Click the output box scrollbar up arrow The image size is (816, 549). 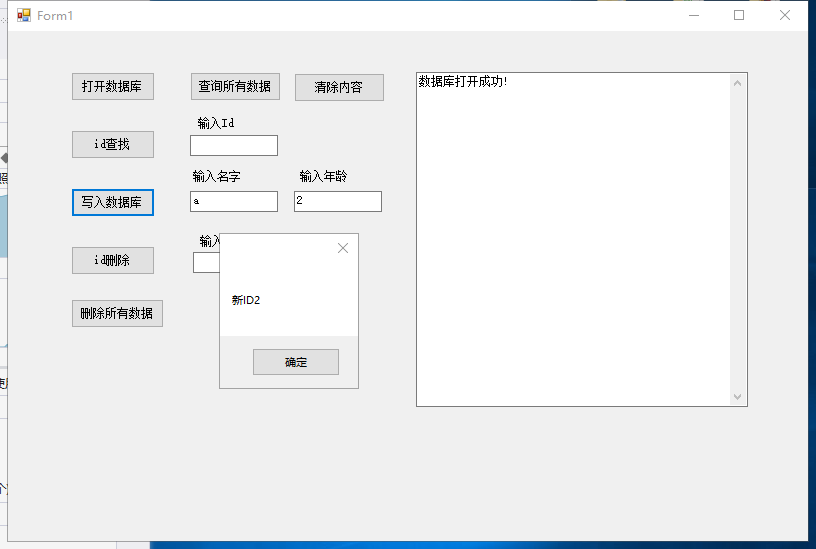pos(739,82)
